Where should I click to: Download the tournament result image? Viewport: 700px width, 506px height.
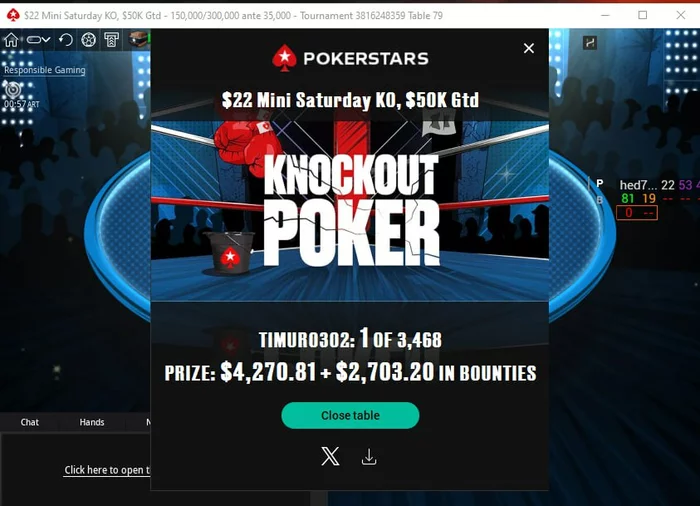tap(369, 456)
